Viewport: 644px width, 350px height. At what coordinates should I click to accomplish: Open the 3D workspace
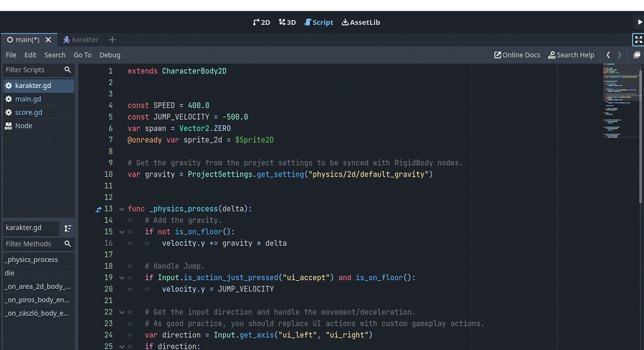click(287, 22)
